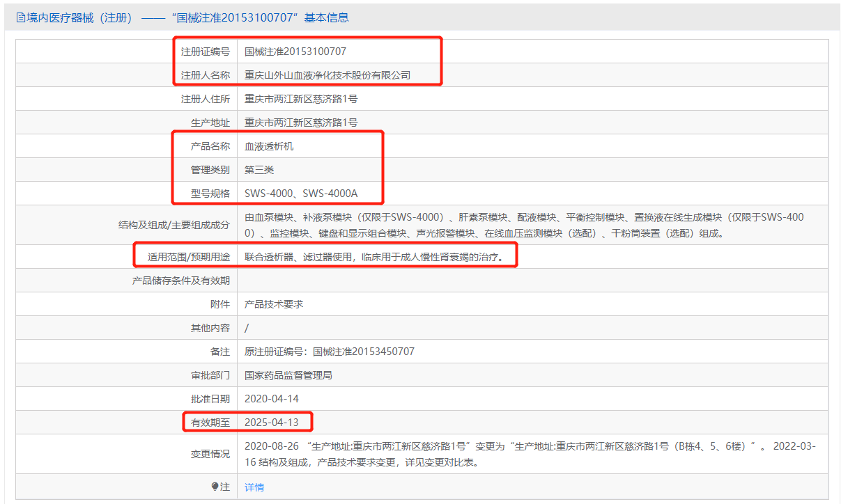
Task: Open the 境内医疗器械（注册） header link
Action: tap(79, 18)
